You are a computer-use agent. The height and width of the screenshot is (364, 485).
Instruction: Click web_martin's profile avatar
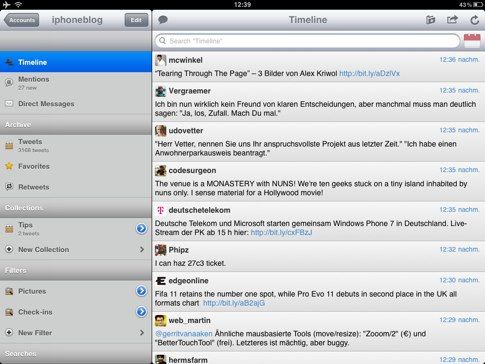tap(160, 320)
